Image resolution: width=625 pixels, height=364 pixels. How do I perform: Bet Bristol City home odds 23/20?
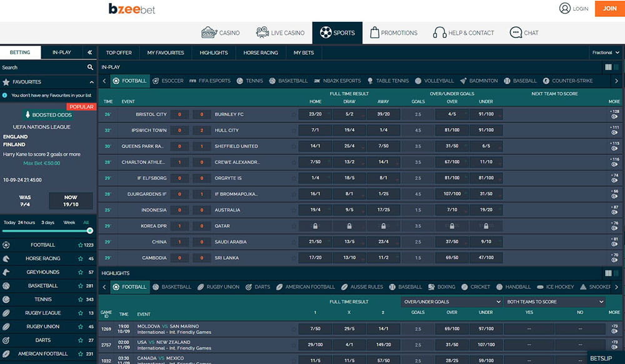tap(315, 114)
